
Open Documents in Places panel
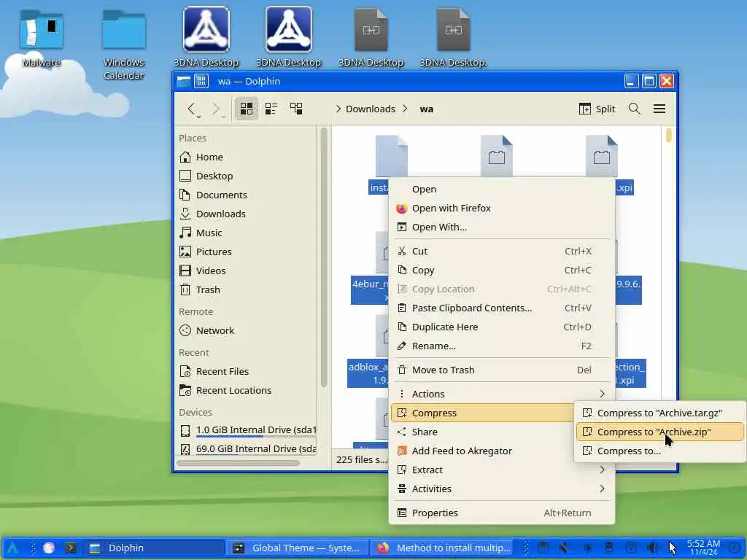[246, 195]
